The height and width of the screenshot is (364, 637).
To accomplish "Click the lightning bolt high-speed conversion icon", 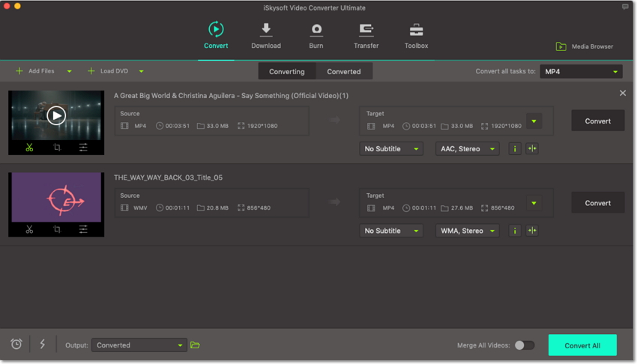I will [43, 345].
